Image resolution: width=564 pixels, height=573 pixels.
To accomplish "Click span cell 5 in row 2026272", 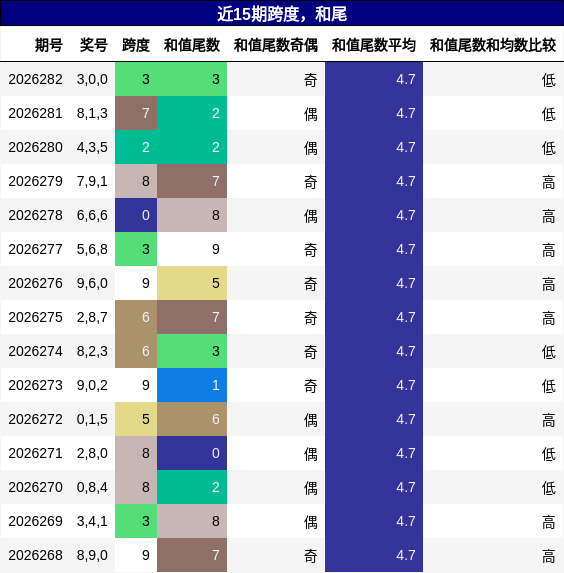I will [x=136, y=419].
